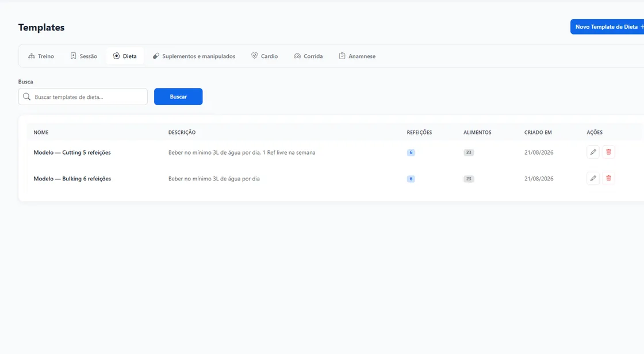Viewport: 644px width, 354px height.
Task: Delete the Bulking 6 refeições template
Action: click(608, 178)
